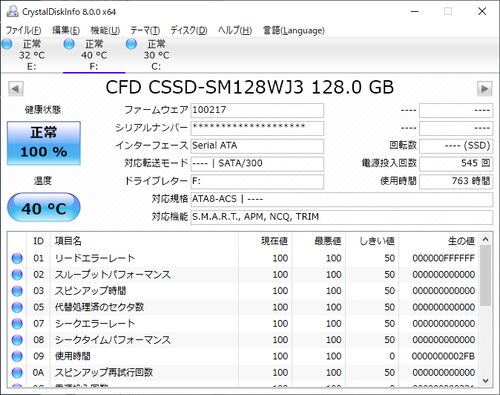This screenshot has height=395, width=500.
Task: Click raw value 000000FFFFFF
Action: [x=443, y=258]
